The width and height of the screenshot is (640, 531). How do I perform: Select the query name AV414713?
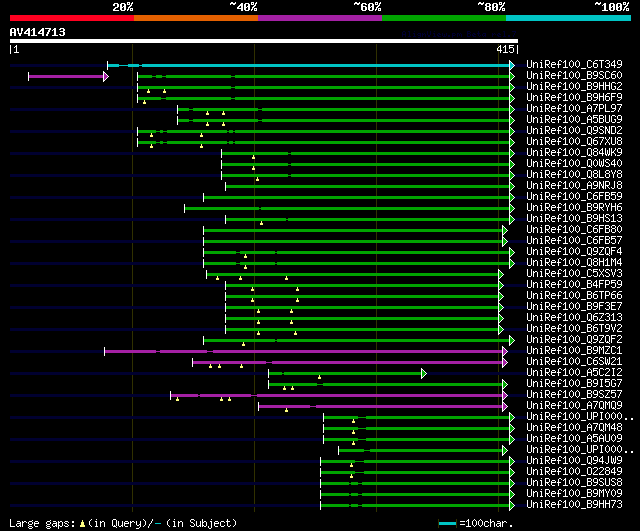38,32
